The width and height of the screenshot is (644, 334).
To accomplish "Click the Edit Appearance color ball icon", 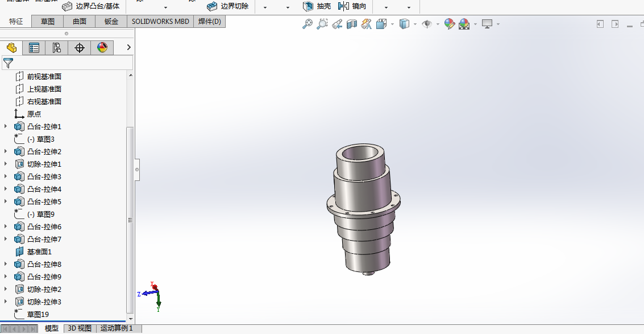I will click(x=449, y=24).
